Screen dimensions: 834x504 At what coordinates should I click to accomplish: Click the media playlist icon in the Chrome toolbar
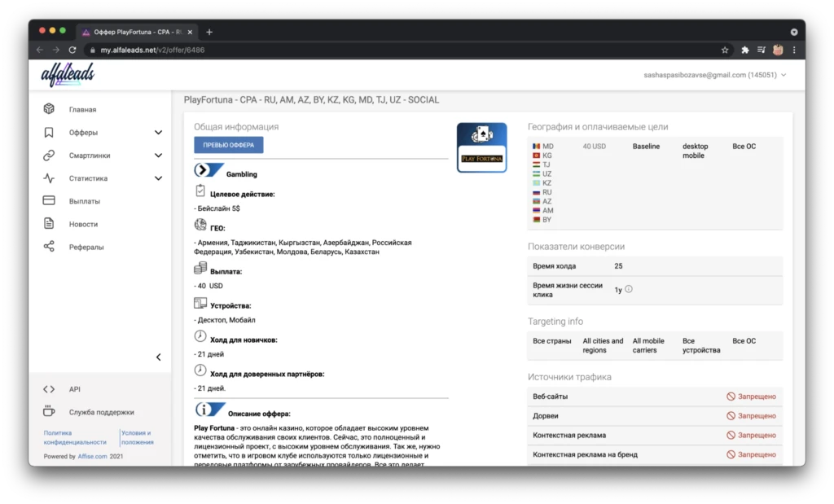click(x=762, y=50)
